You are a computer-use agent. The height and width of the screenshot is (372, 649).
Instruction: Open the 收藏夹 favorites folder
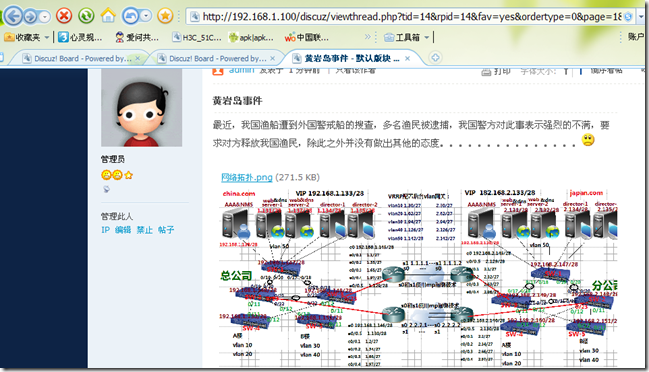pyautogui.click(x=22, y=37)
